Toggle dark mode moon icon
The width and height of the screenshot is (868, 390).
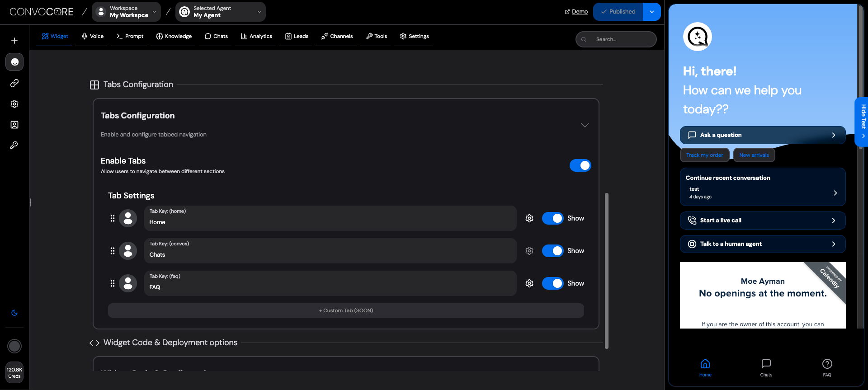point(14,313)
